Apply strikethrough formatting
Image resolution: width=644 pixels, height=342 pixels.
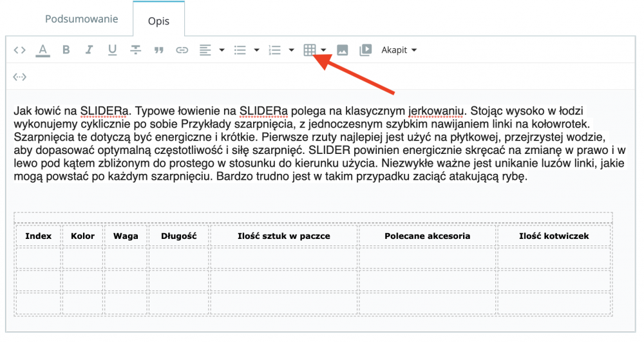coord(135,50)
